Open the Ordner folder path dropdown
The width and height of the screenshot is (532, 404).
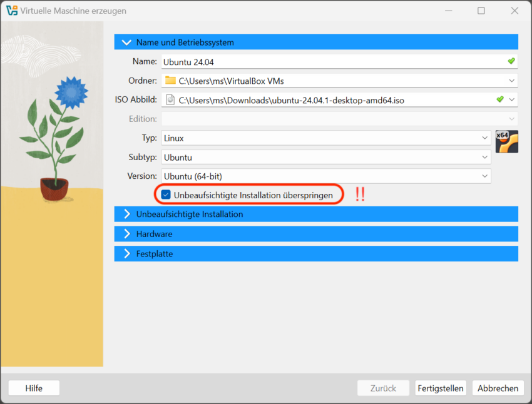[x=512, y=80]
